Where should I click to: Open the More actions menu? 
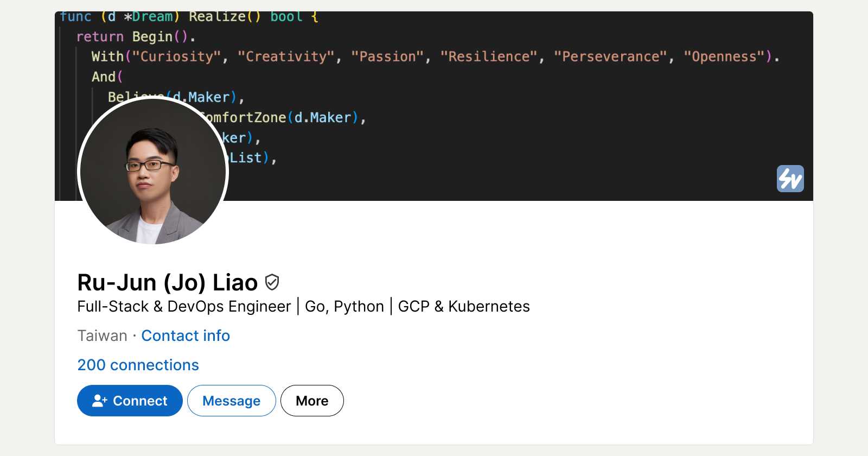(312, 401)
